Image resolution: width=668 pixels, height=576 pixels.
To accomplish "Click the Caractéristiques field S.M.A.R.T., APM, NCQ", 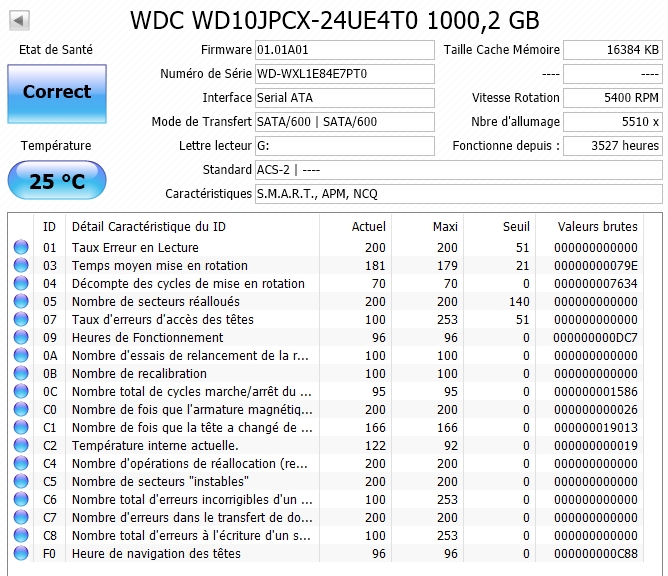I will [459, 194].
